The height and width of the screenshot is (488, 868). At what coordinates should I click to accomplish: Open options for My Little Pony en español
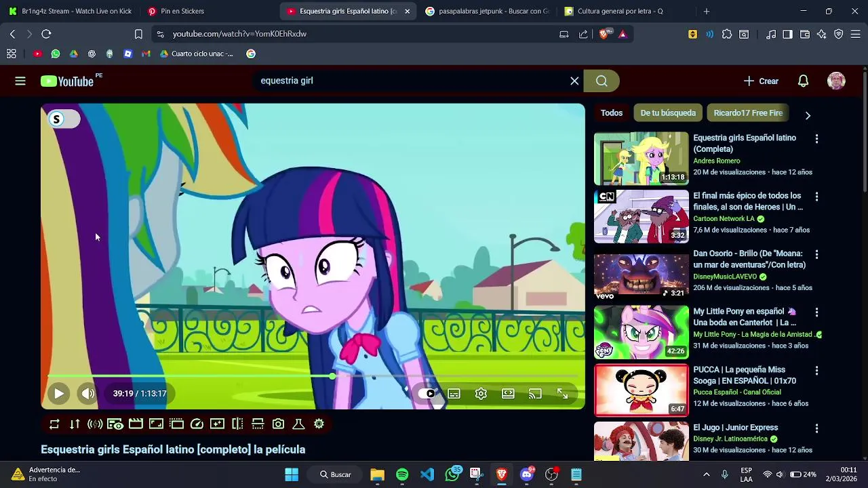coord(816,312)
